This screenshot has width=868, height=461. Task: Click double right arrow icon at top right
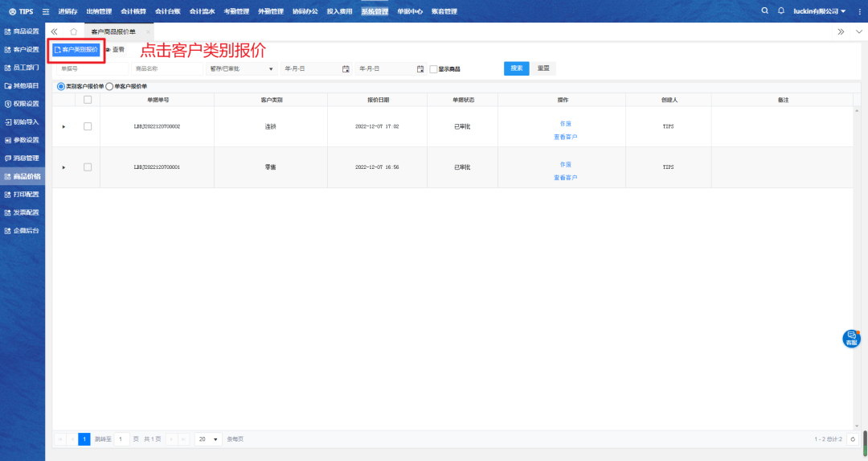(841, 31)
